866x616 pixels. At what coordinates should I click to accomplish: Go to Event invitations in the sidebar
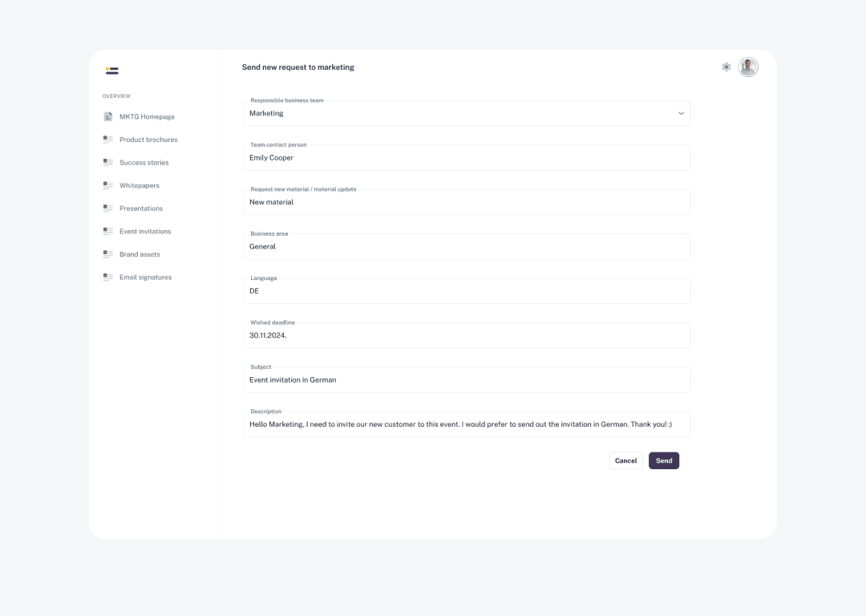[x=145, y=232]
